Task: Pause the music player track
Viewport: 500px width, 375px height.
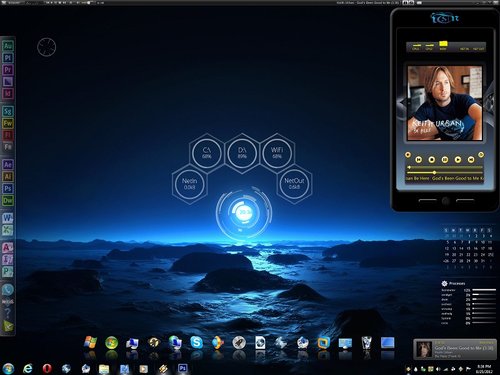Action: click(445, 160)
